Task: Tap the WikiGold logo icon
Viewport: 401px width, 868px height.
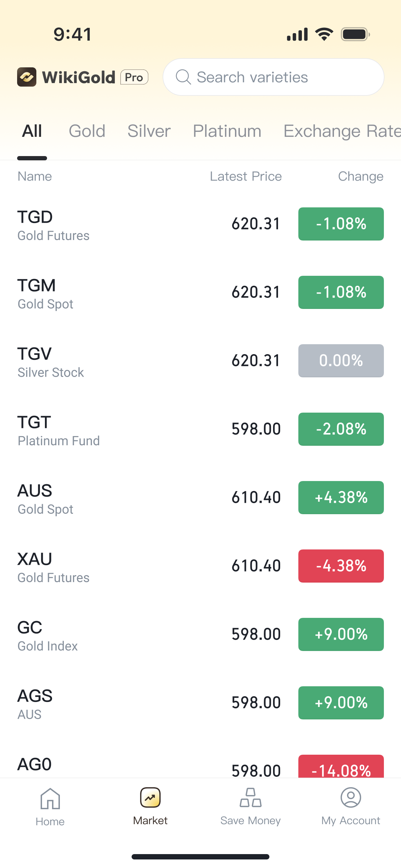Action: tap(27, 77)
